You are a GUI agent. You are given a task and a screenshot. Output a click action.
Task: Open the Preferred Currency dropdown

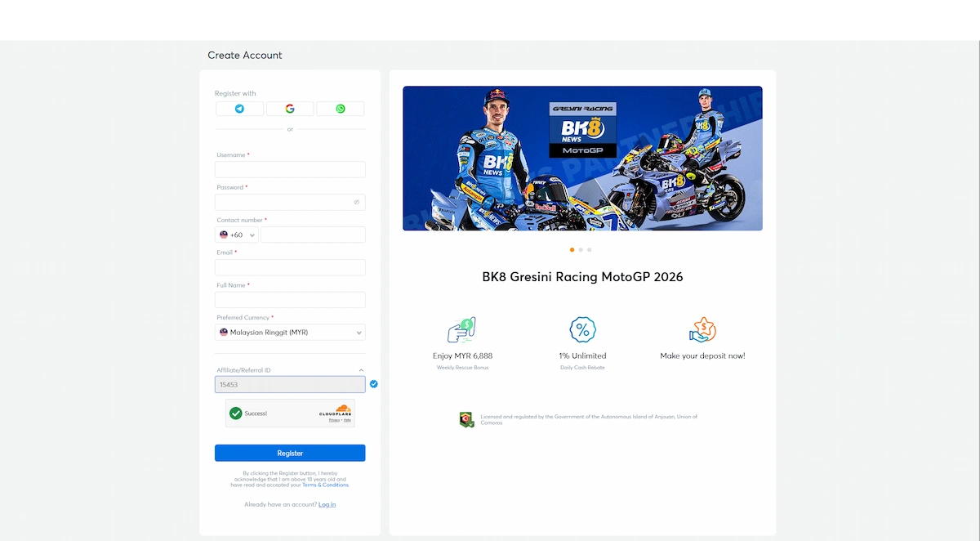click(x=290, y=333)
